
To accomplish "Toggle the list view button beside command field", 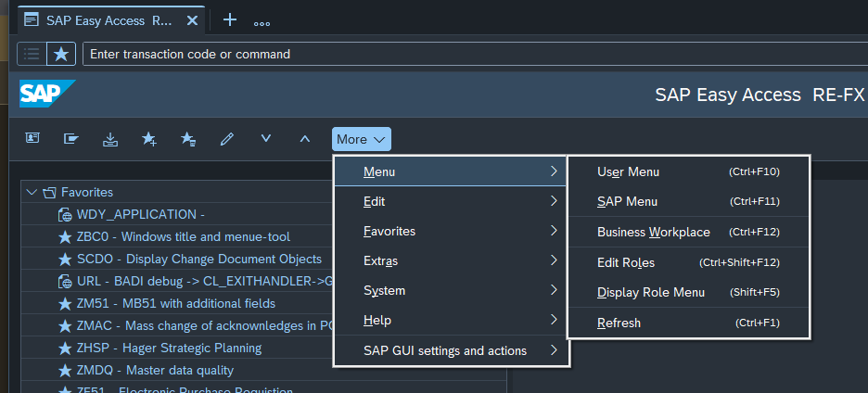I will tap(32, 54).
